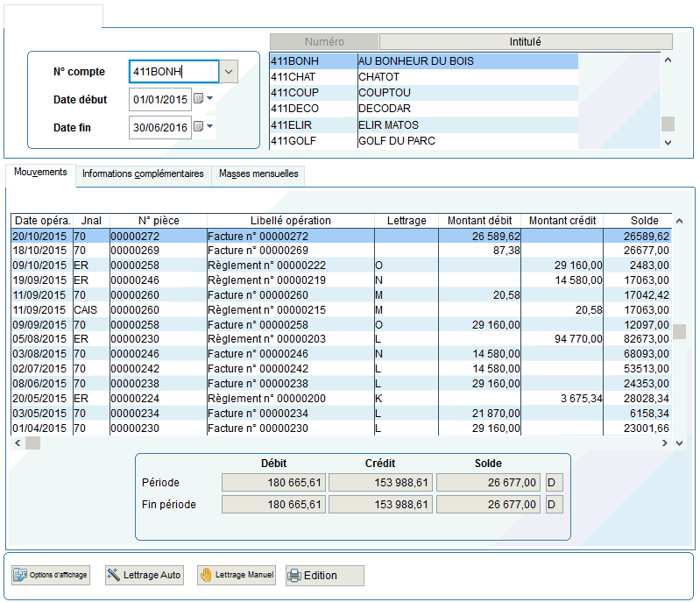Select the Mouvements tab

click(40, 173)
